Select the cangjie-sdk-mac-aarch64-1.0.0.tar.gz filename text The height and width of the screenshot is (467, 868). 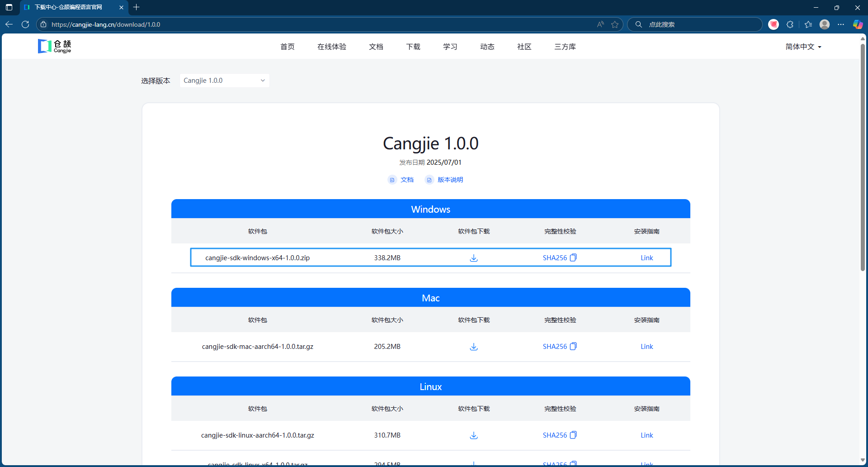(258, 347)
